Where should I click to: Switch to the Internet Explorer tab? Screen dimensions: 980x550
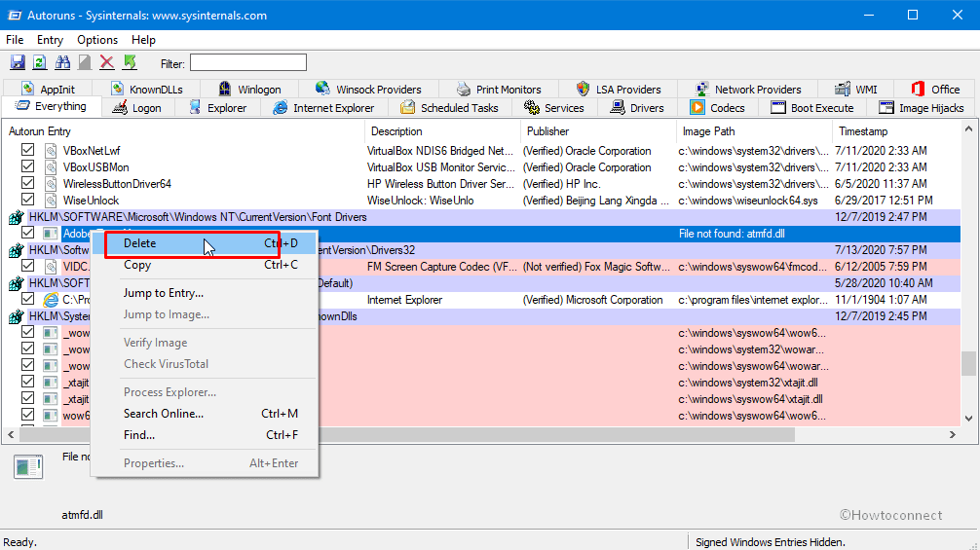click(323, 108)
